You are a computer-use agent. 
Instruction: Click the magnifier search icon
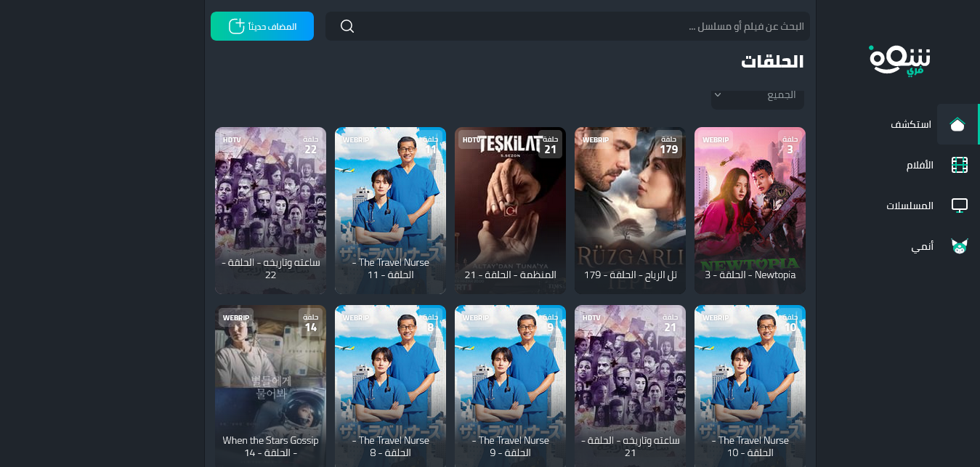347,26
